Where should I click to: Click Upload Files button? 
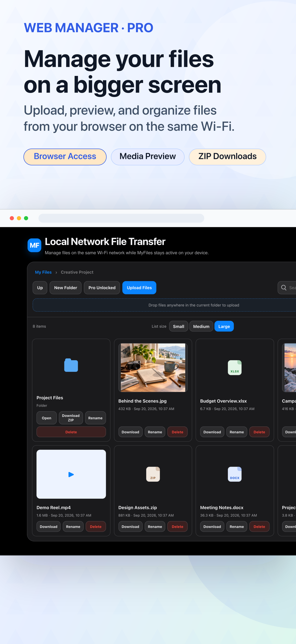pos(139,287)
